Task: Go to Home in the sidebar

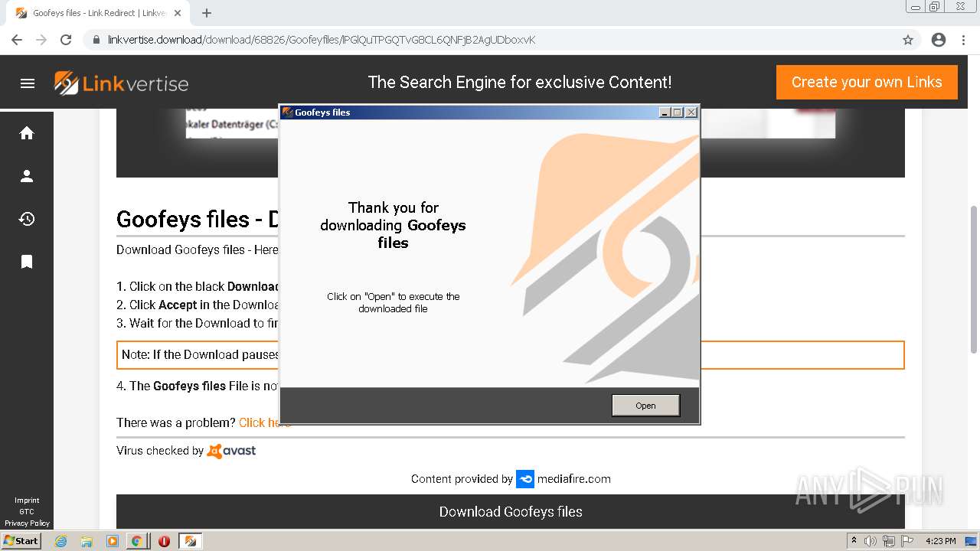Action: pyautogui.click(x=27, y=133)
